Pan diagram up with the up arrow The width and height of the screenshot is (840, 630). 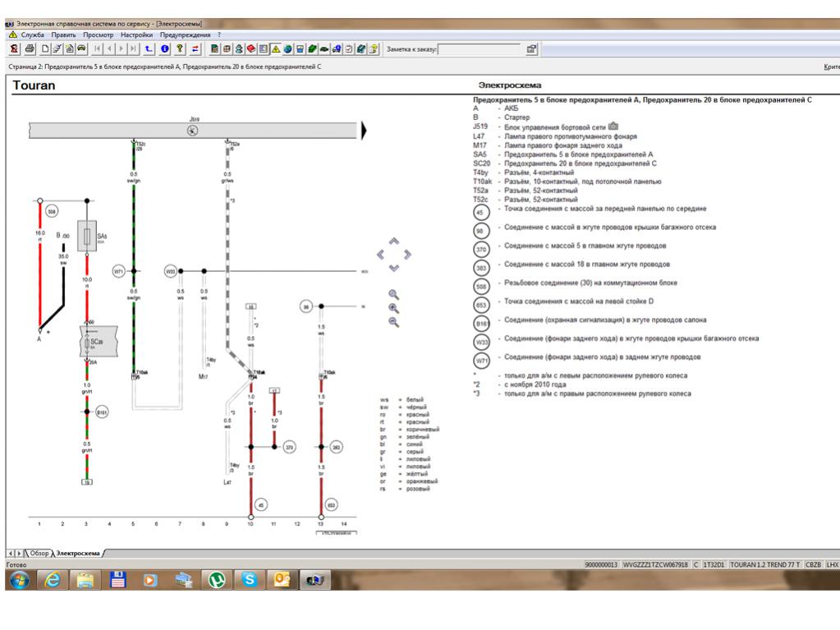point(394,241)
